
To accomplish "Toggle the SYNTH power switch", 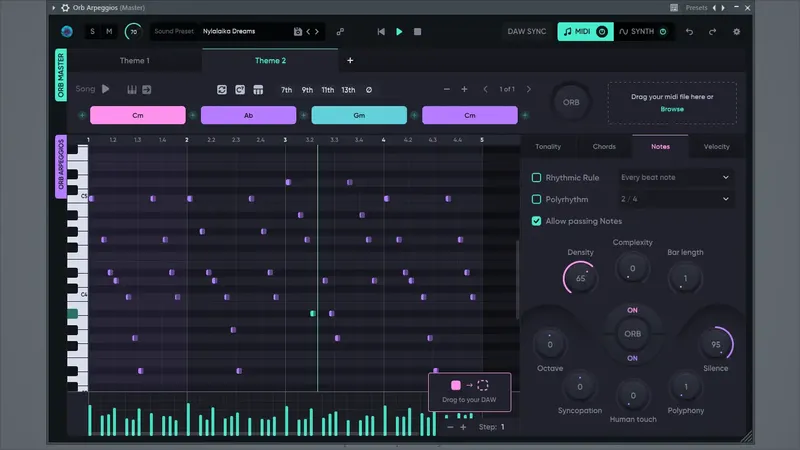I will [x=663, y=32].
